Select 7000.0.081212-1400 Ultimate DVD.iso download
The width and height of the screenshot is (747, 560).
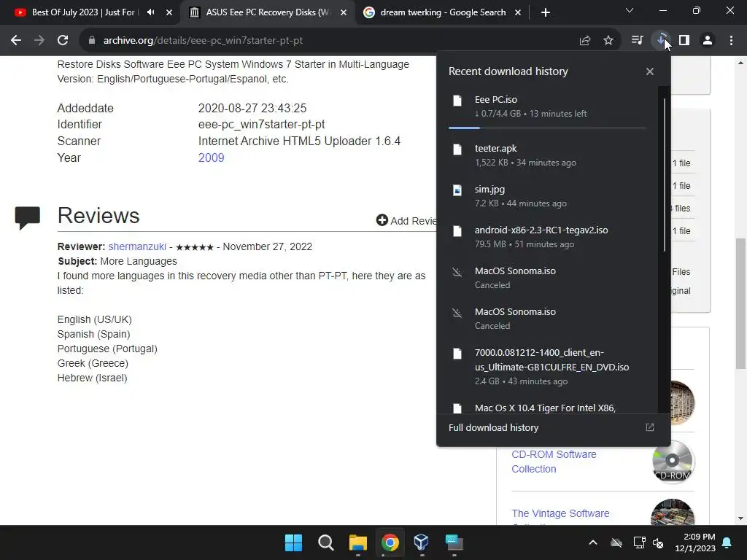coord(547,367)
